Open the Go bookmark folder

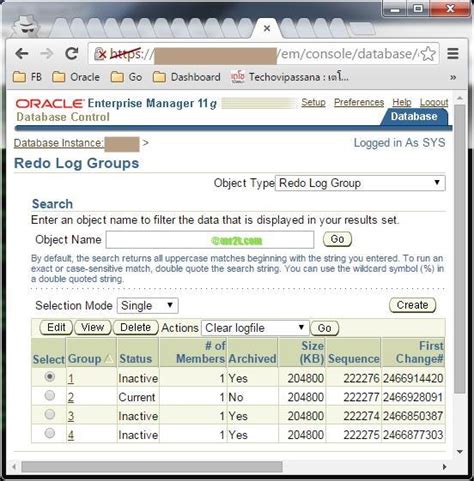[126, 77]
